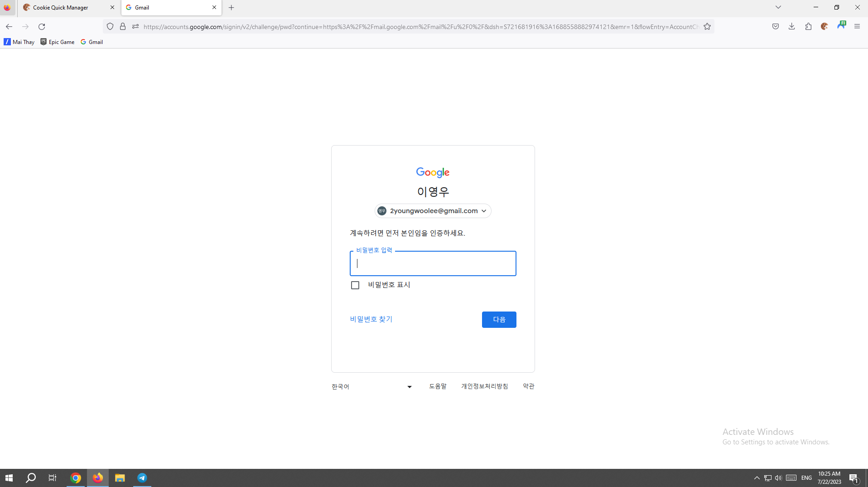The image size is (868, 487).
Task: Open the site permissions icon in address bar
Action: point(135,26)
